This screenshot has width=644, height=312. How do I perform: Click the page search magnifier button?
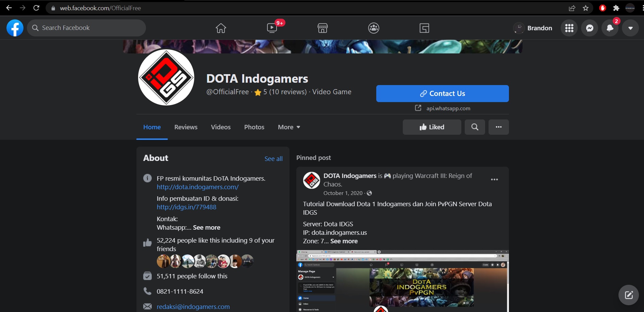coord(475,127)
